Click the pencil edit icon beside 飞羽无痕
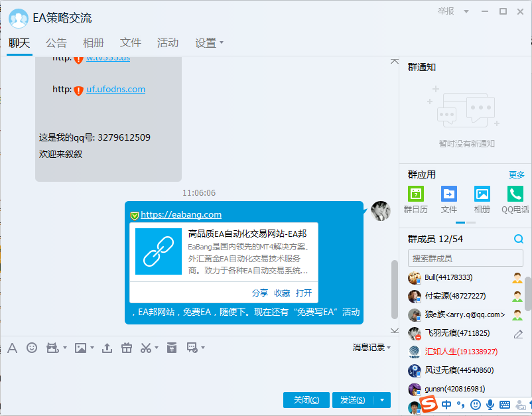 [518, 334]
